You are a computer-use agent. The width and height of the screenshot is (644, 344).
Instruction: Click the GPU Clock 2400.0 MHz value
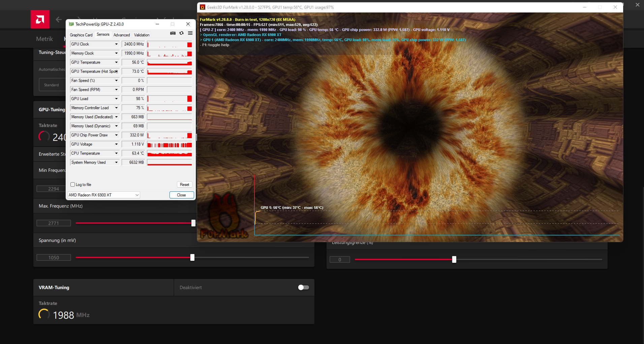(133, 44)
